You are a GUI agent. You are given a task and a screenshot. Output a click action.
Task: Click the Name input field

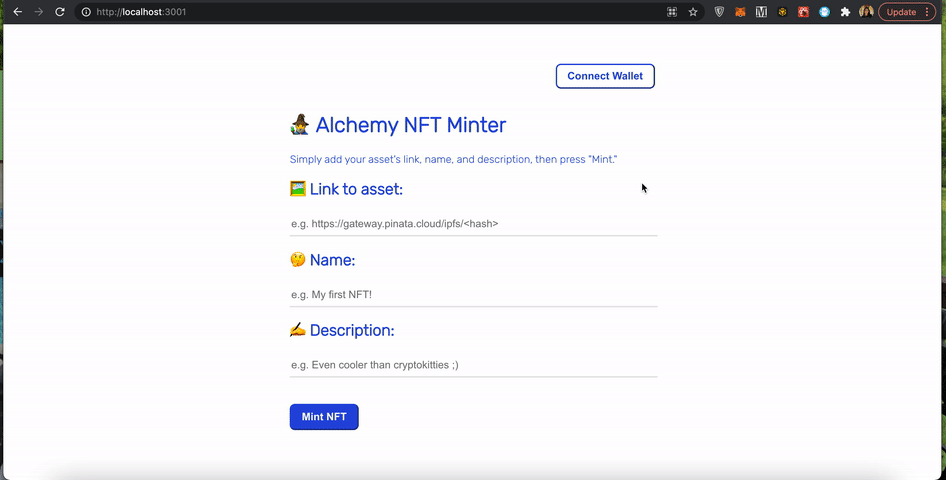(x=474, y=294)
